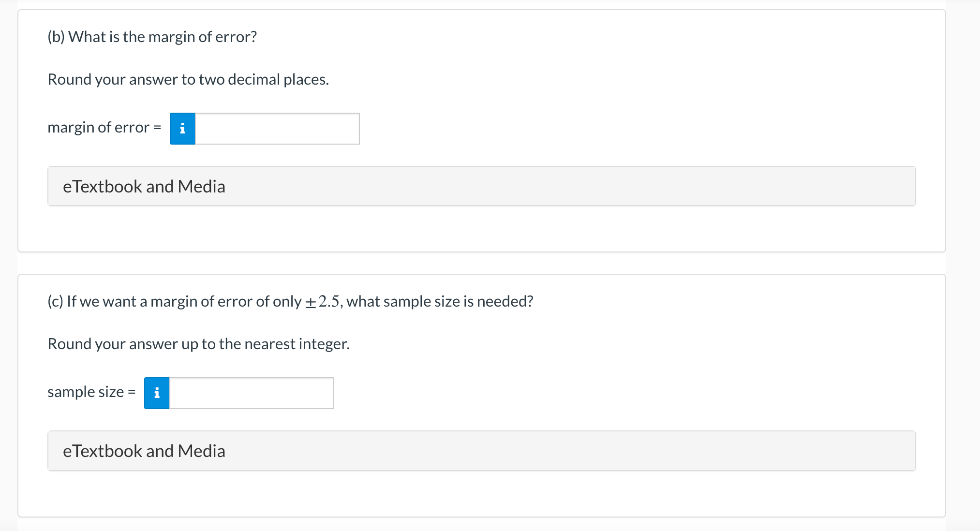The image size is (980, 531).
Task: Click the "sample size =" label
Action: click(x=91, y=392)
